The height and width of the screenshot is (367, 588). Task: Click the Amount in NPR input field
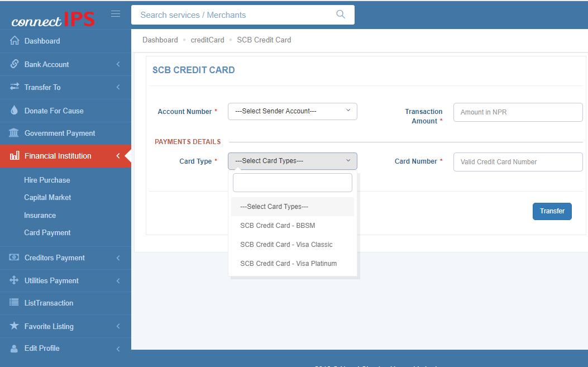(x=517, y=112)
